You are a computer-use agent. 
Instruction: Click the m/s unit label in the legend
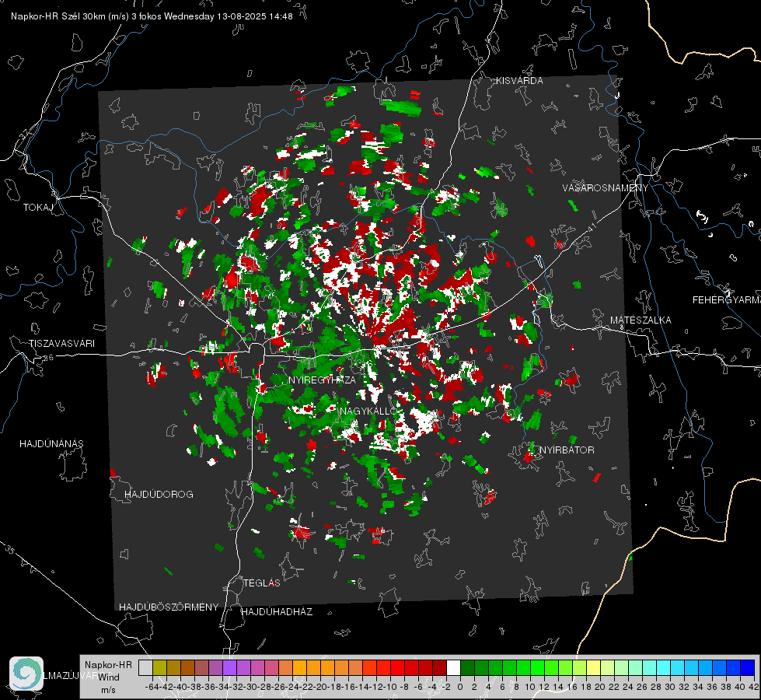click(x=108, y=690)
